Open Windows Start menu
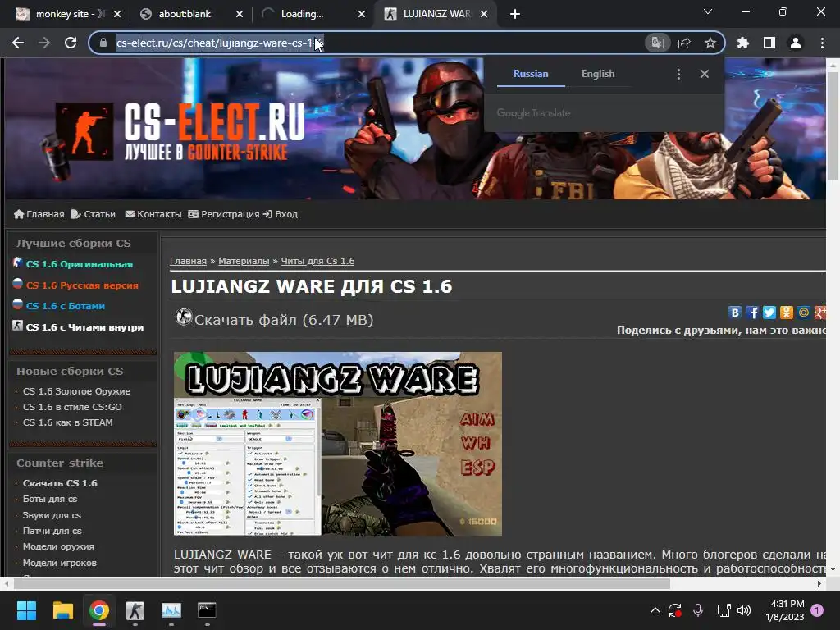 coord(26,610)
